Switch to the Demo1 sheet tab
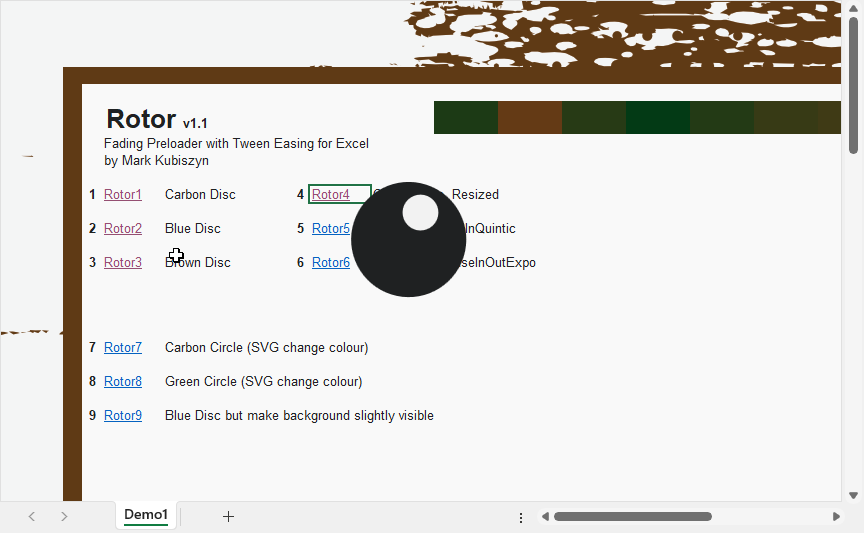864x533 pixels. point(146,515)
